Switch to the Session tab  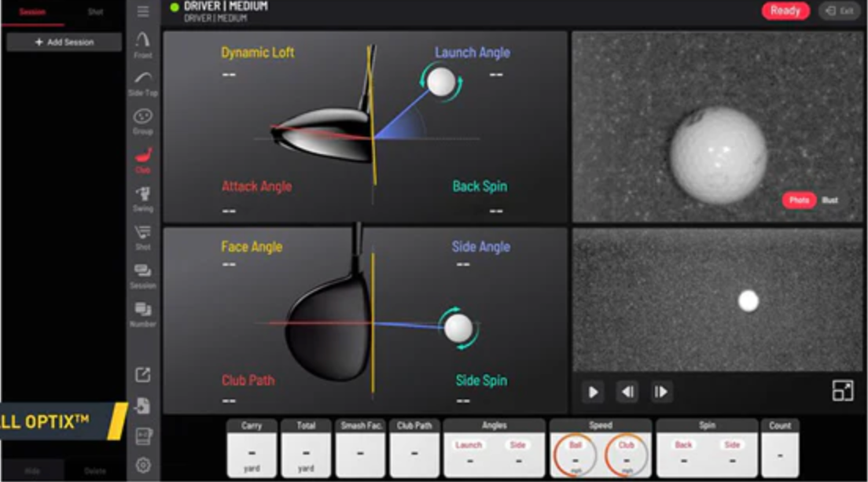[32, 12]
